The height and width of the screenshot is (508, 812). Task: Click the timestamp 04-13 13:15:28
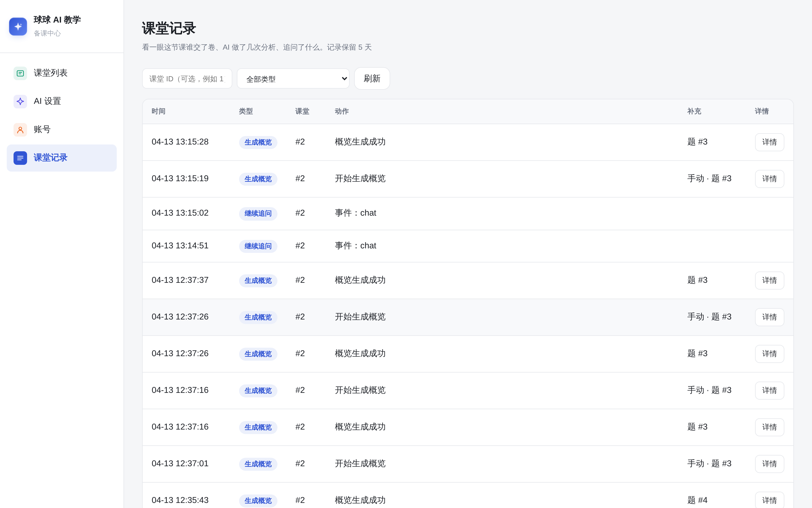[x=180, y=142]
